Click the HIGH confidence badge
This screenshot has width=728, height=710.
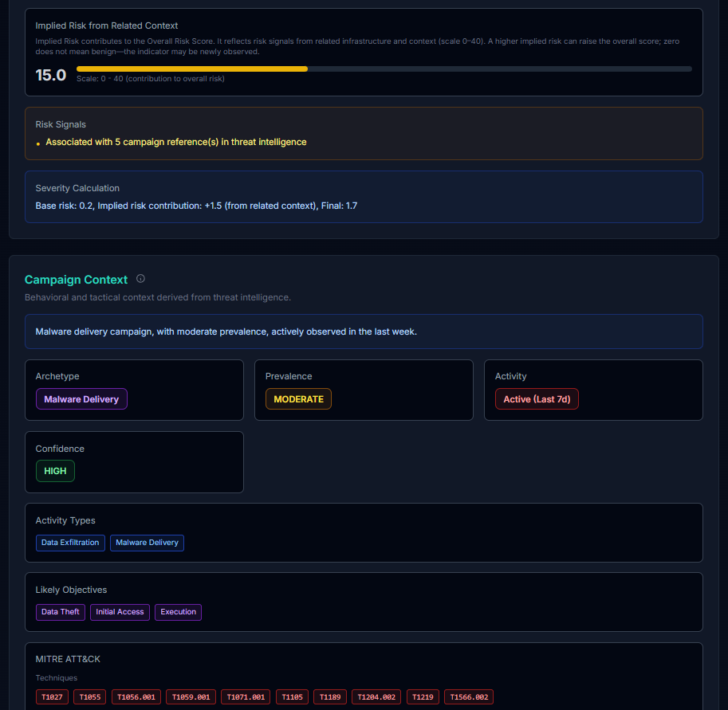point(54,471)
